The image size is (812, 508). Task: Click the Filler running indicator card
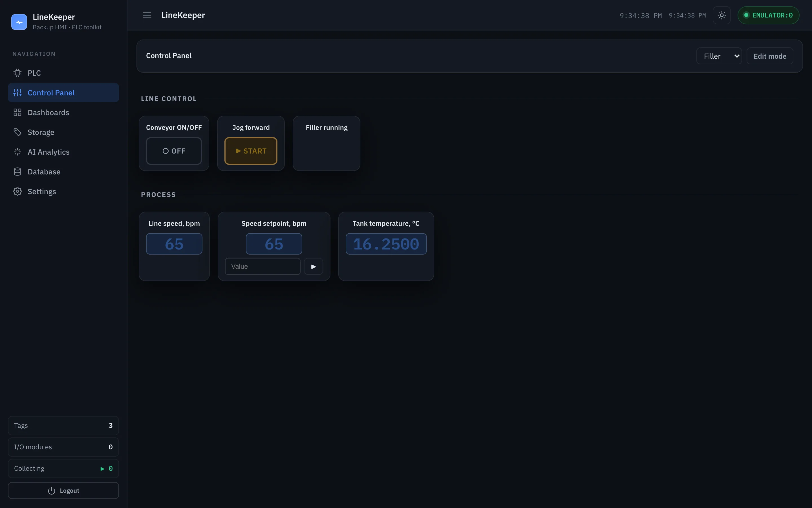pos(326,143)
